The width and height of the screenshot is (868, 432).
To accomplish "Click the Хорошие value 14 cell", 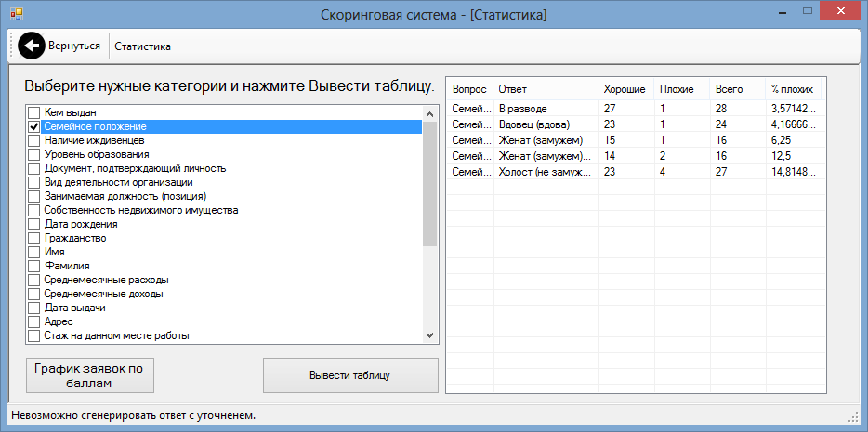I will pos(626,156).
